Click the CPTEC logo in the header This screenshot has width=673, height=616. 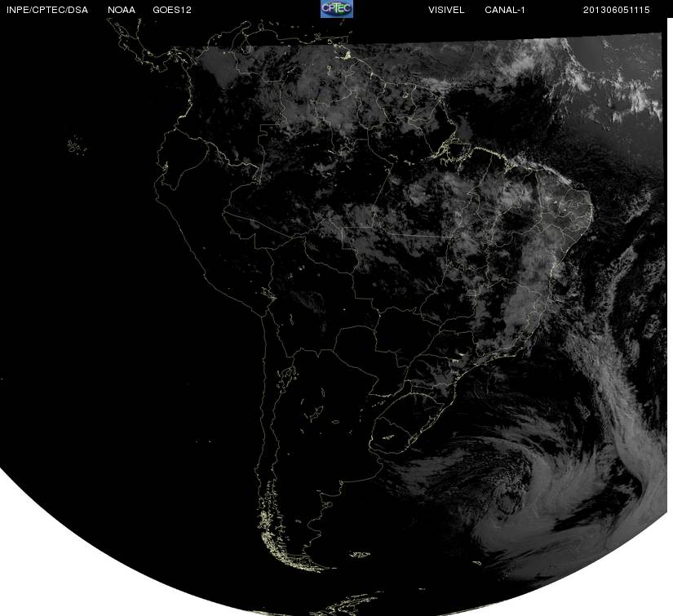pos(336,9)
